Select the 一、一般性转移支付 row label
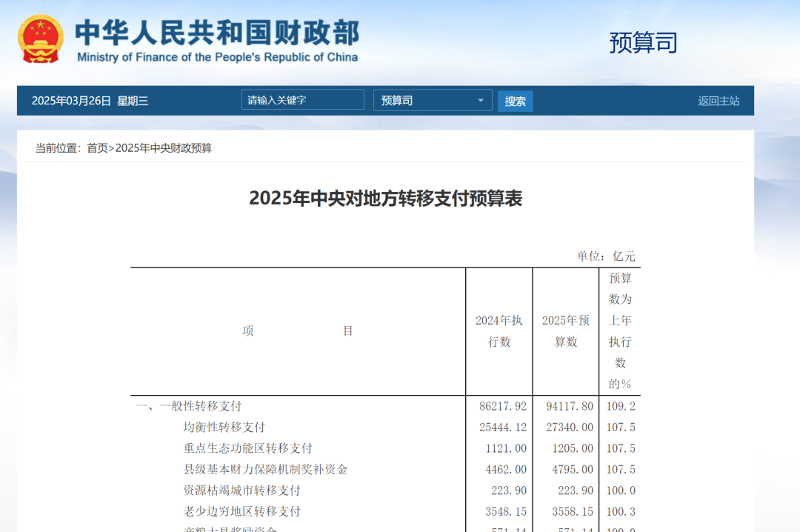 pyautogui.click(x=189, y=406)
